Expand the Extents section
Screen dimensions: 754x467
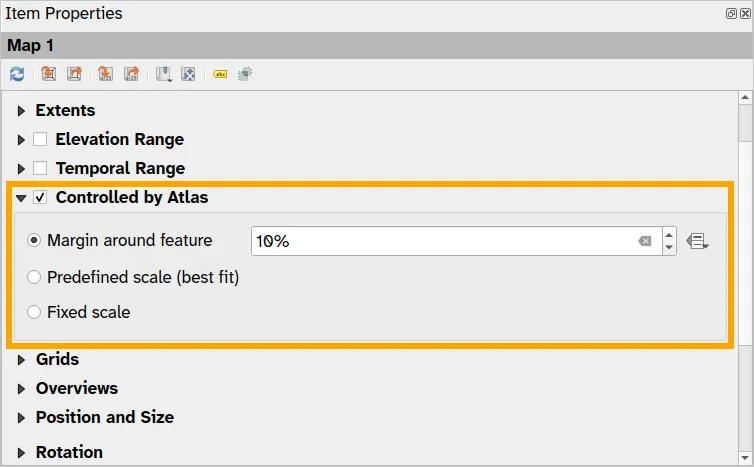click(21, 110)
